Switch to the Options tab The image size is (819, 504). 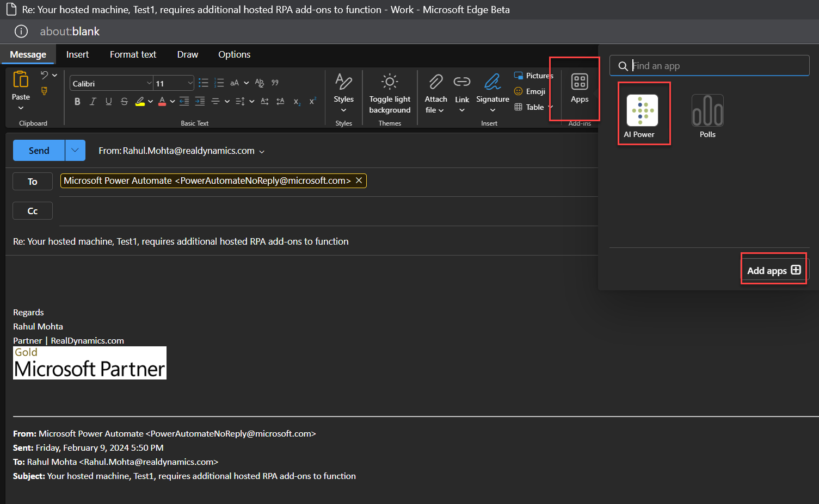(x=235, y=54)
